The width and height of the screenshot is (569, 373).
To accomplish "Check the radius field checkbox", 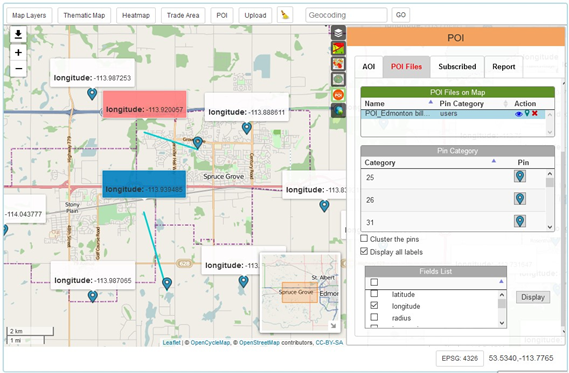I will (374, 317).
